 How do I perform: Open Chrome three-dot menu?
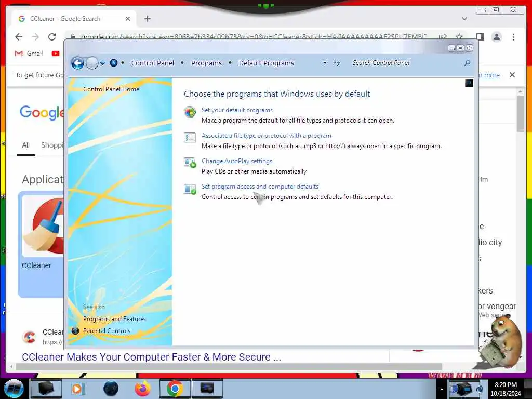(513, 37)
